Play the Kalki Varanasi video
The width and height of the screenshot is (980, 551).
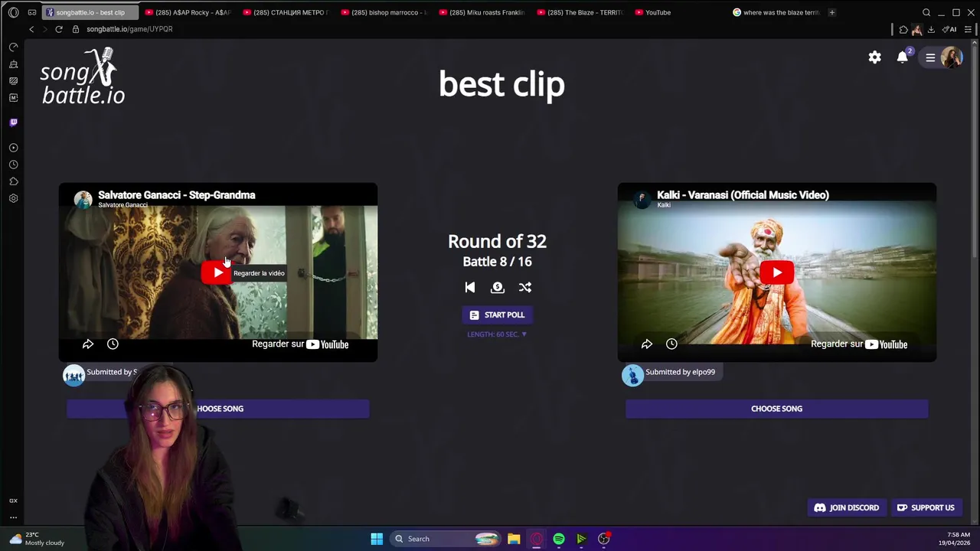click(x=777, y=272)
